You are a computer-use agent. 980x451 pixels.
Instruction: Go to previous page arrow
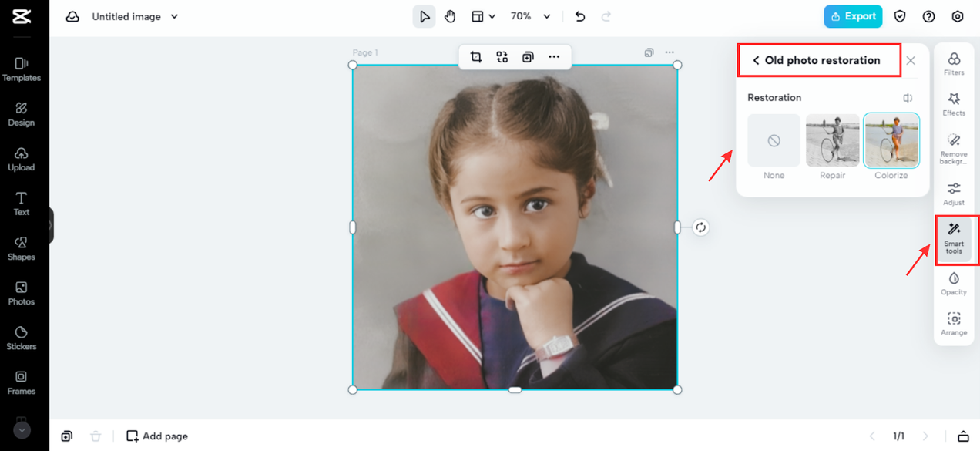[872, 436]
